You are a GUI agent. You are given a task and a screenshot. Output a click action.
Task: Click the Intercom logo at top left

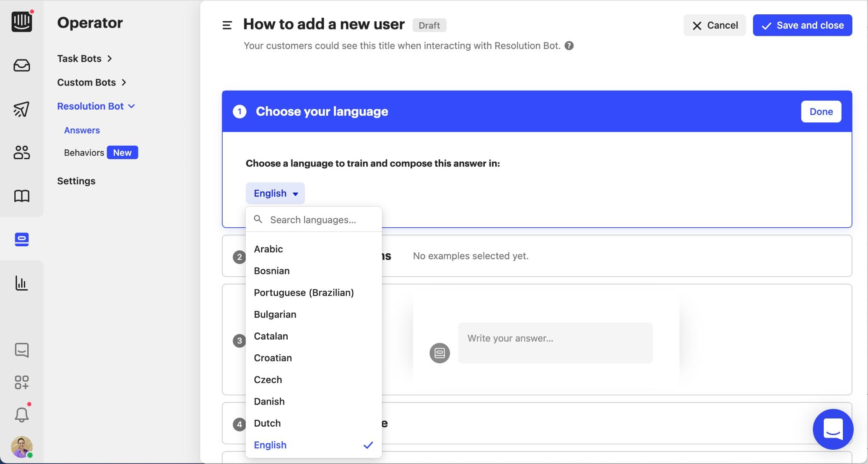22,21
